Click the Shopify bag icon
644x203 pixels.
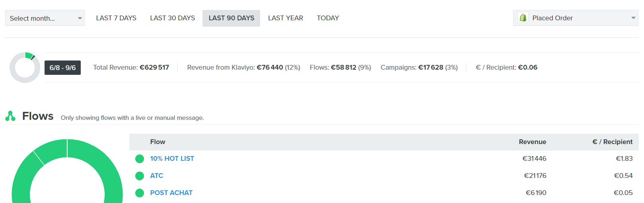(x=523, y=18)
